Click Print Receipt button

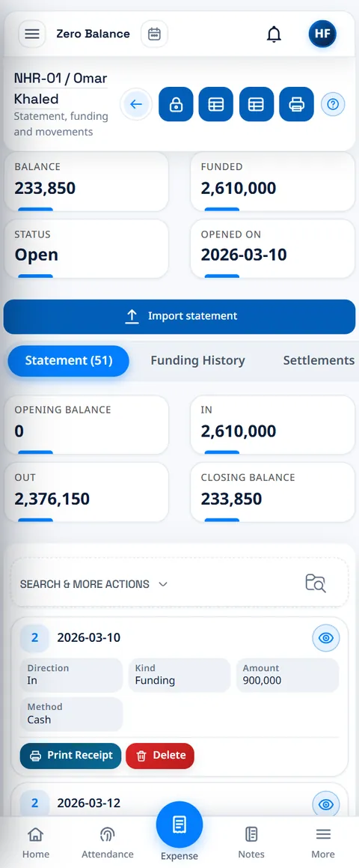click(71, 756)
